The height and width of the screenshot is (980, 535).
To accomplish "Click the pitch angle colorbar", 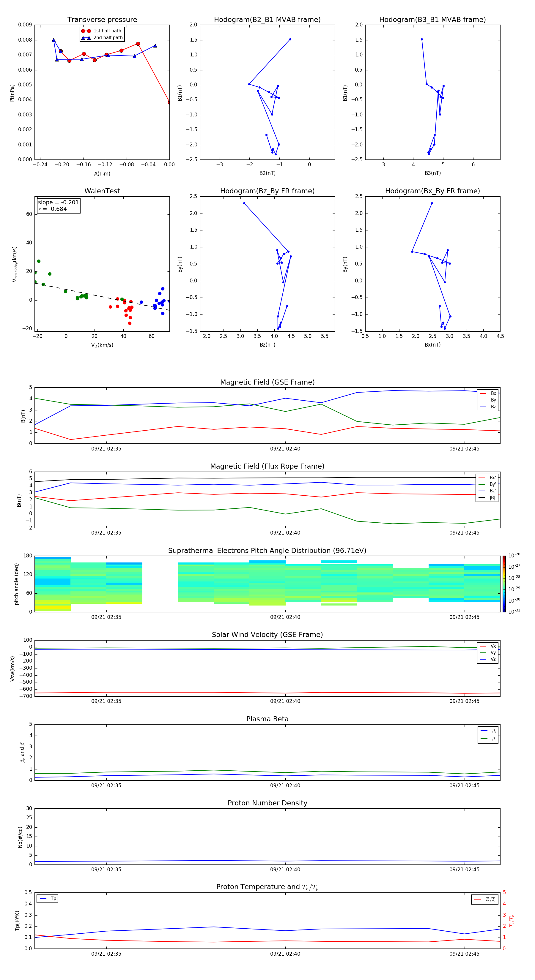I will 504,584.
